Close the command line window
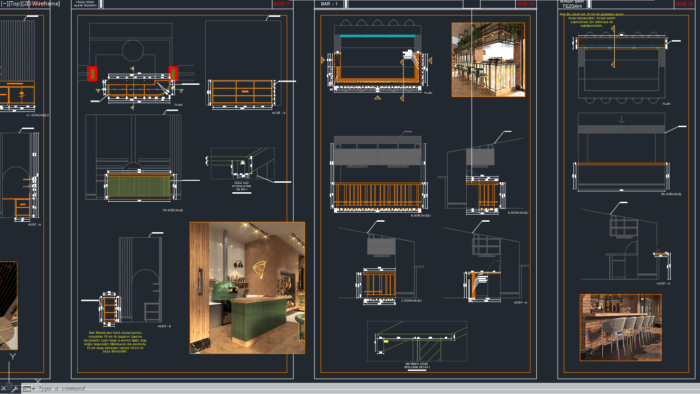This screenshot has width=700, height=394. (4, 389)
